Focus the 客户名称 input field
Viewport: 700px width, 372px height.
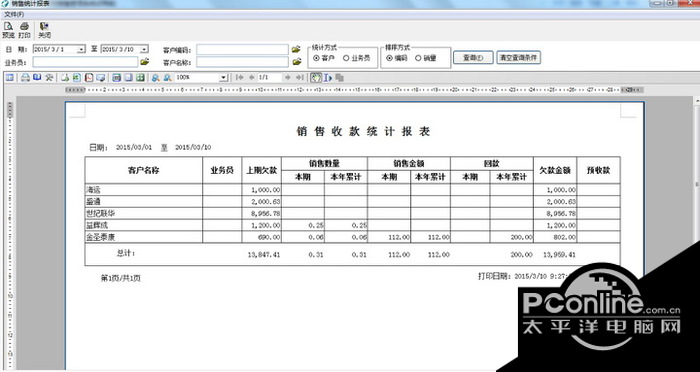point(242,62)
